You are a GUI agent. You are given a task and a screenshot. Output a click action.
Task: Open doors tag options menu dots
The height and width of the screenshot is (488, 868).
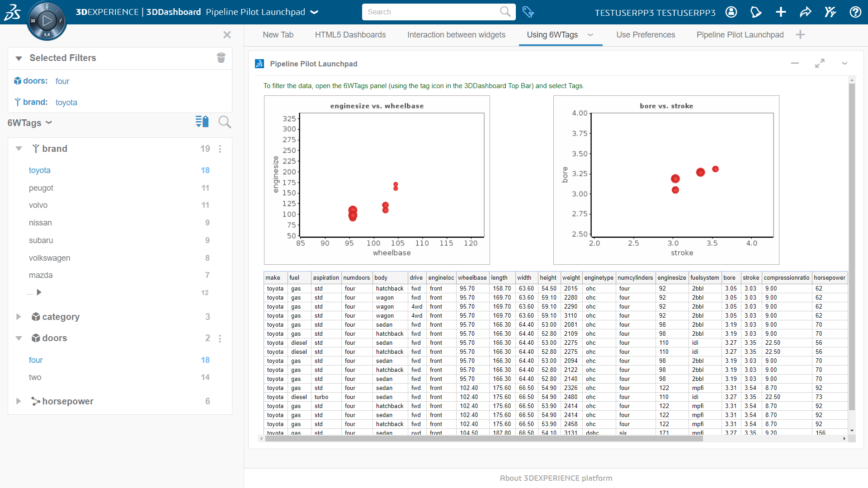pos(220,338)
